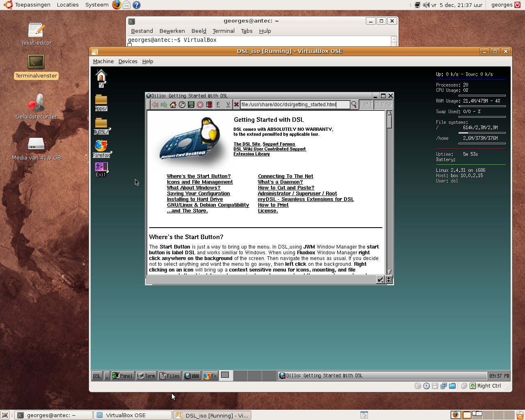This screenshot has width=525, height=420.
Task: Follow the 'Where's the Start Button?' link
Action: pos(199,176)
